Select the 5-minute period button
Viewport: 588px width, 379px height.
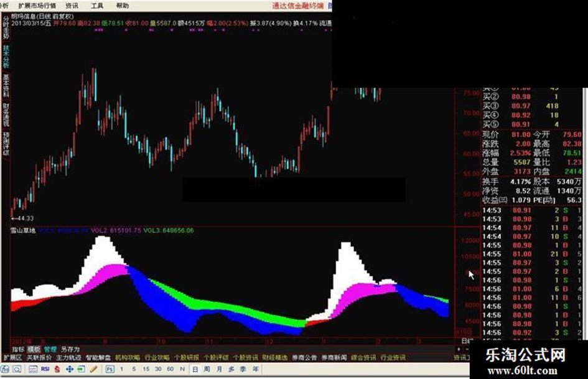pyautogui.click(x=134, y=369)
